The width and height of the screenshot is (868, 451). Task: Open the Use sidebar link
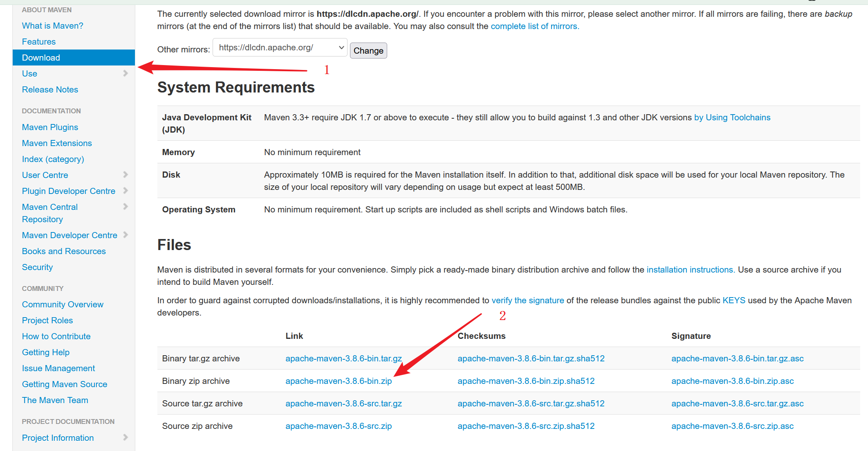pos(29,74)
